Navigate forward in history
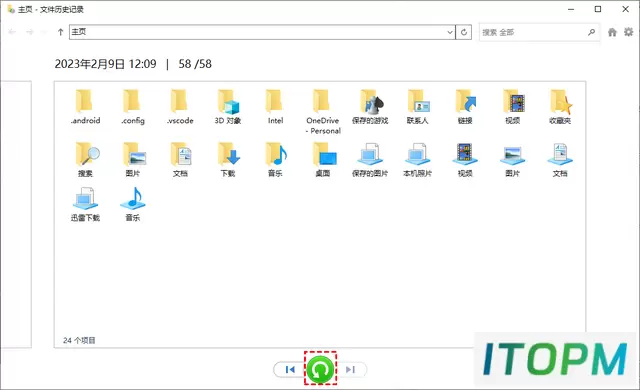640x390 pixels. (x=29, y=32)
